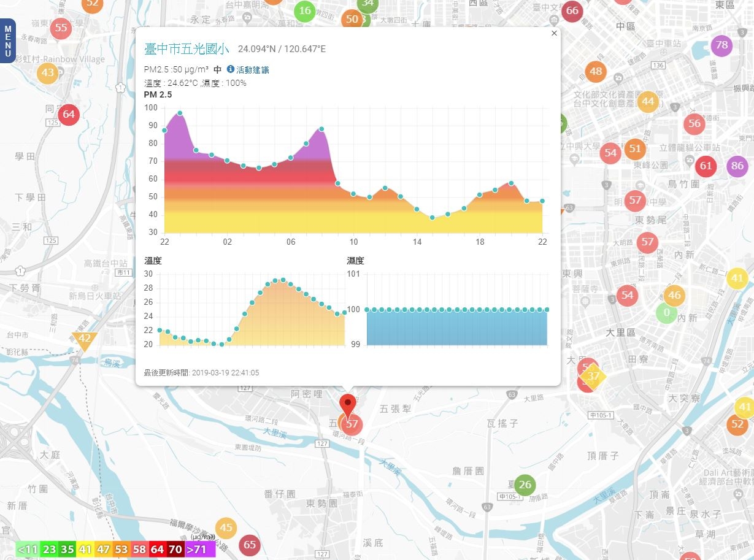Open the blue MENU side tab
This screenshot has width=754, height=560.
click(x=9, y=40)
